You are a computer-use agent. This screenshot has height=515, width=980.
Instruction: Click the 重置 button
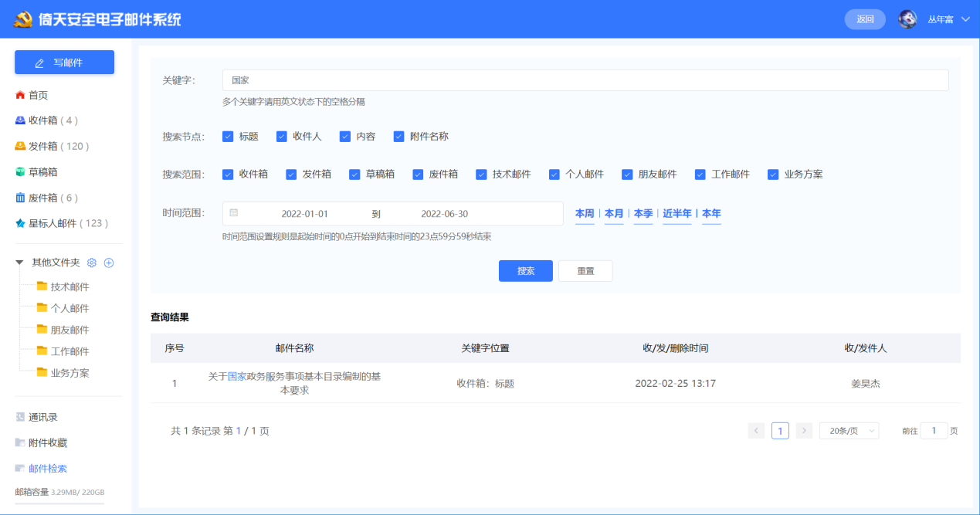(x=585, y=271)
